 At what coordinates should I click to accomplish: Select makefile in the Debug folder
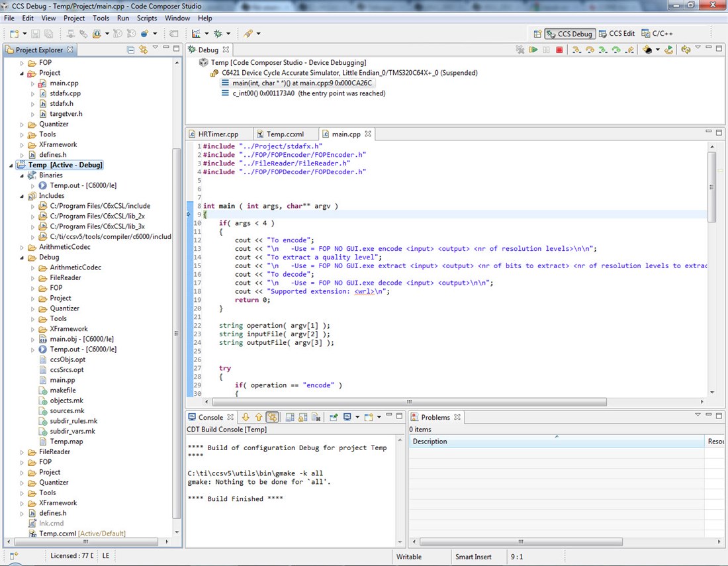62,391
